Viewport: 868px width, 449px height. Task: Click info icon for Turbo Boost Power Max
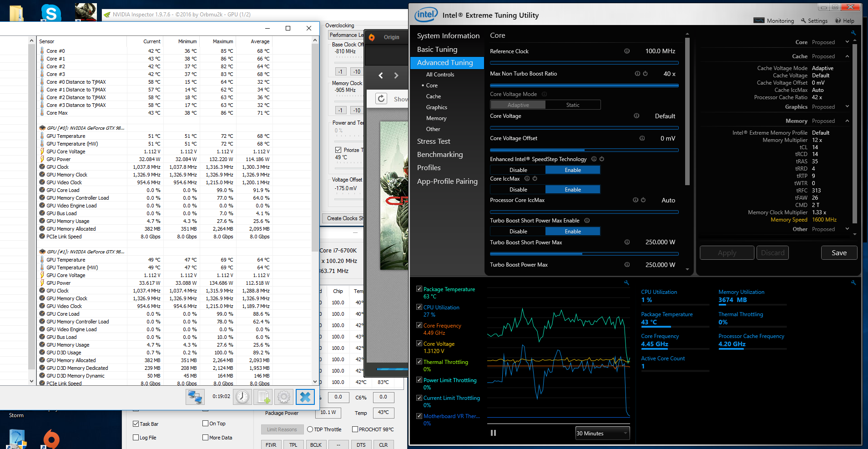[x=627, y=264]
